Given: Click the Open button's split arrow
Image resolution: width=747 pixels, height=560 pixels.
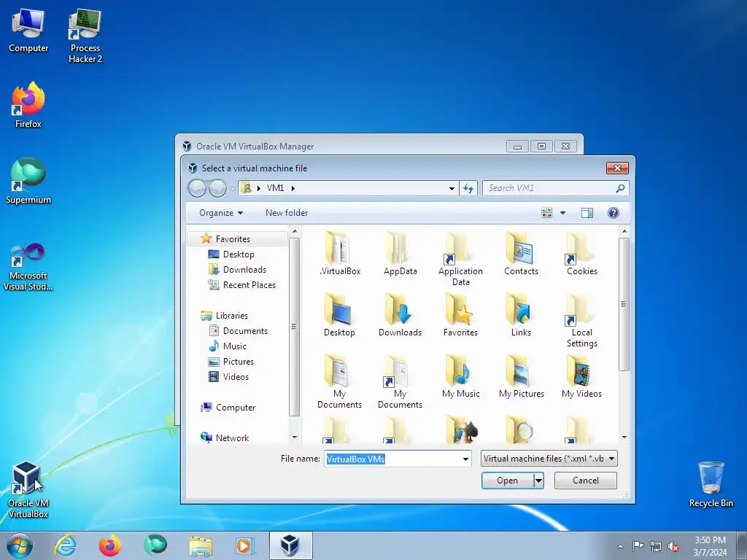Looking at the screenshot, I should coord(538,481).
